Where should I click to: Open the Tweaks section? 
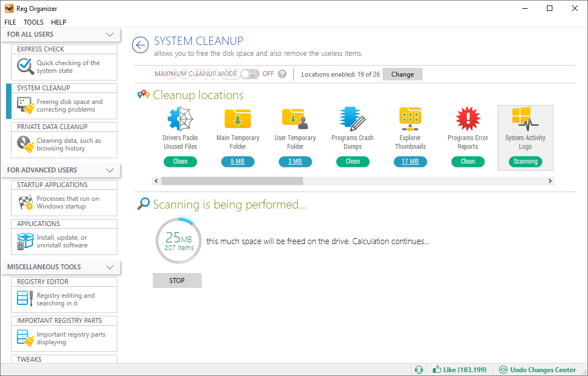click(64, 359)
